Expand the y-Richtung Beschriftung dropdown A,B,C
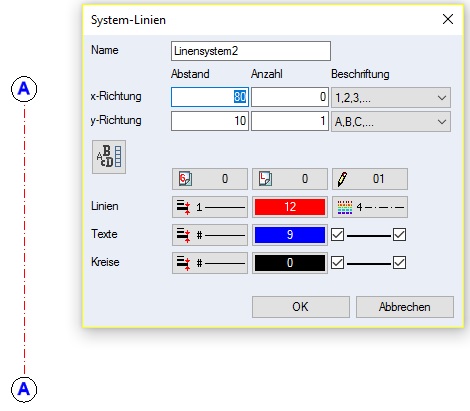This screenshot has width=470, height=411. (391, 121)
